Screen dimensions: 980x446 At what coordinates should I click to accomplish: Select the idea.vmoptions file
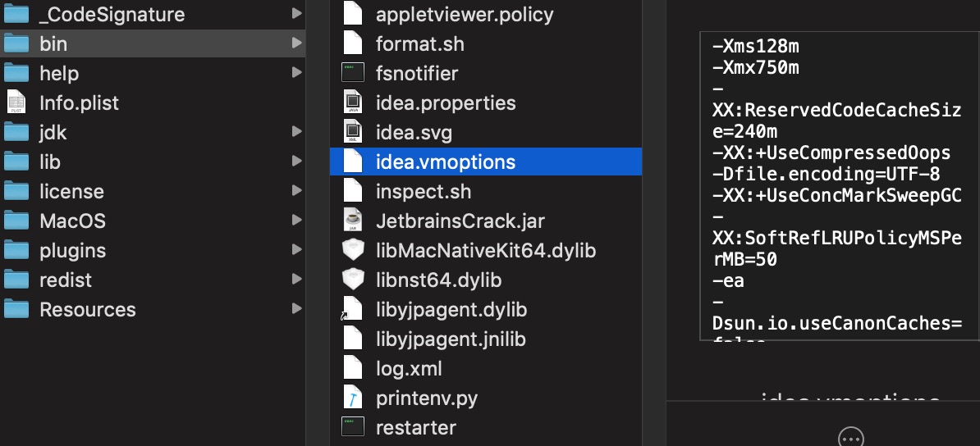pos(486,162)
